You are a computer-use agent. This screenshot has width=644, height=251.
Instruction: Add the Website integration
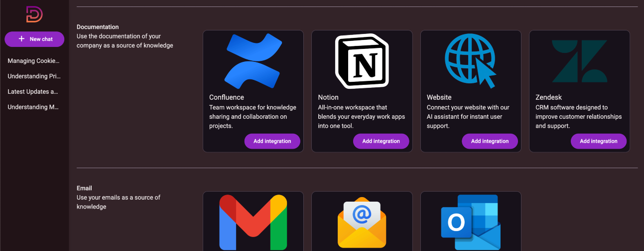pyautogui.click(x=490, y=141)
